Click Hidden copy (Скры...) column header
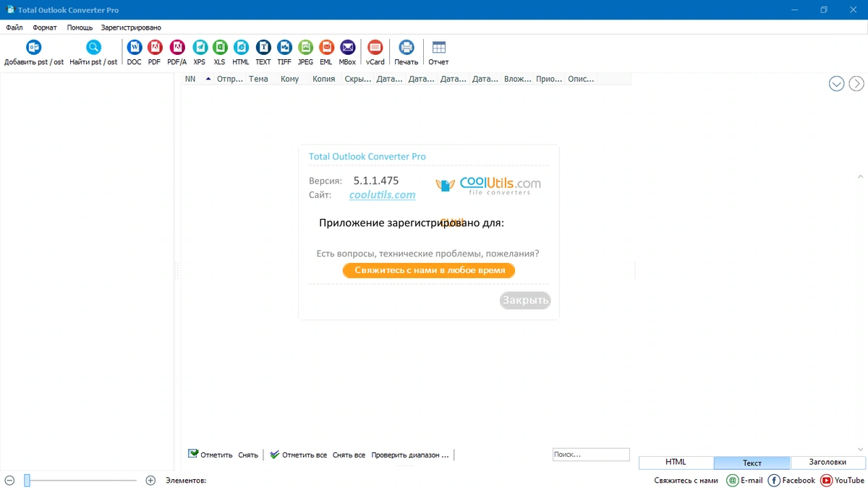 pyautogui.click(x=357, y=79)
